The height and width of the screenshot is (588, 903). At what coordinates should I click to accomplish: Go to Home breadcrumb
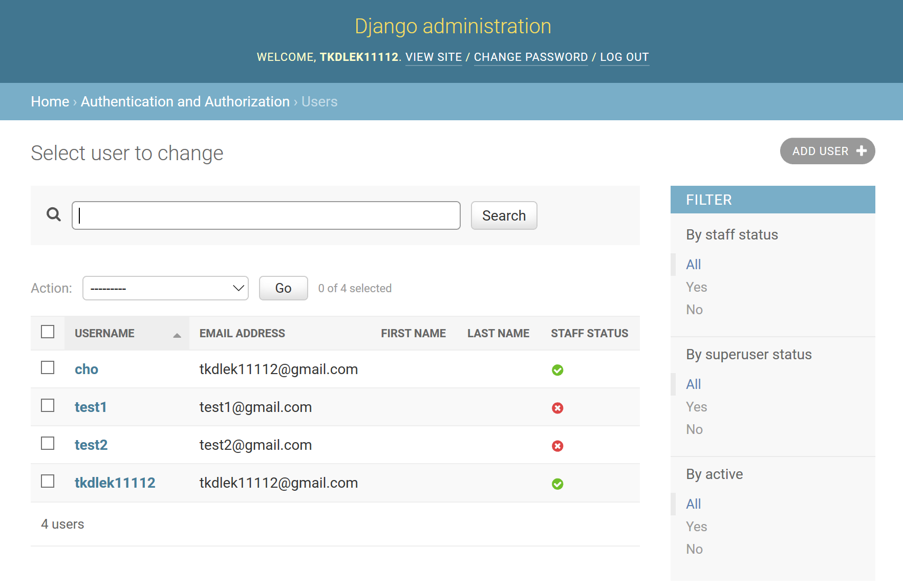tap(50, 101)
